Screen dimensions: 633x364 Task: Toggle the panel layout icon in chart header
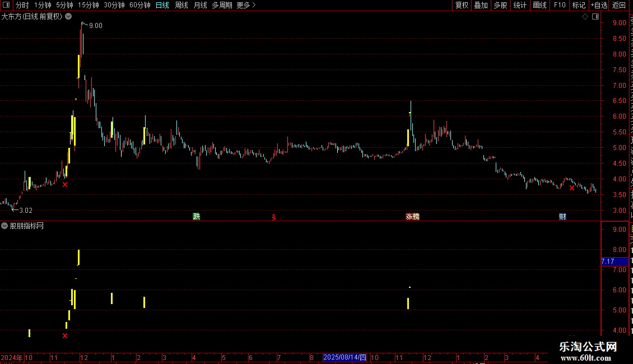coord(595,17)
